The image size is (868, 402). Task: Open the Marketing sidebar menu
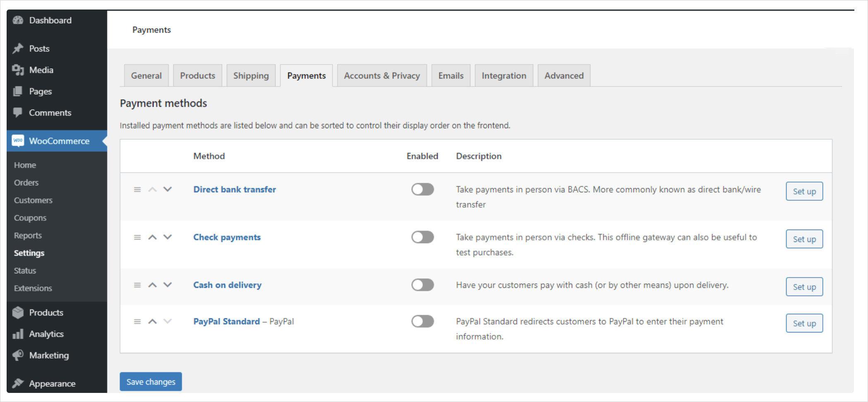click(57, 355)
